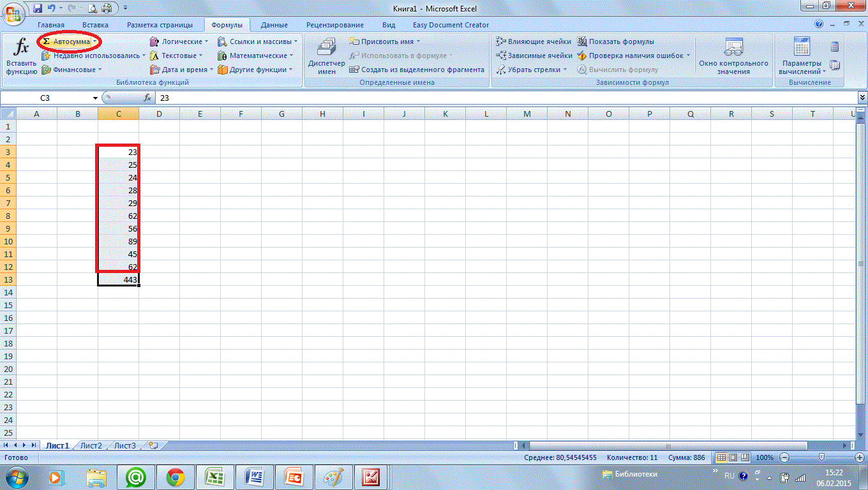Viewport: 868px width, 490px height.
Task: Click Влияющие ячейки to trace precedents
Action: pos(534,41)
